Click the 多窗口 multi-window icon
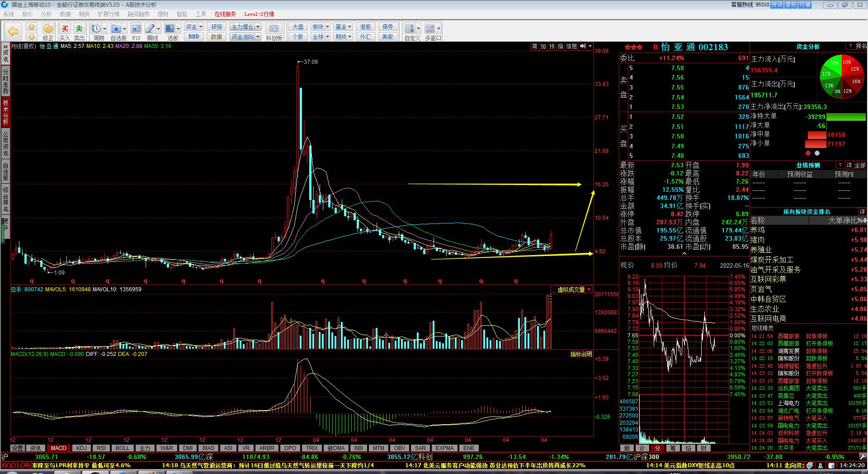 [x=430, y=28]
